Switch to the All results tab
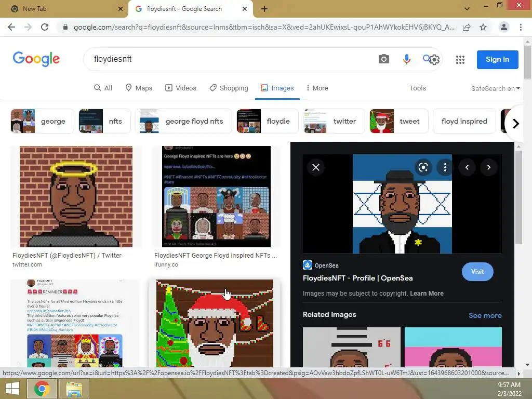Viewport: 532px width, 399px height. 103,88
